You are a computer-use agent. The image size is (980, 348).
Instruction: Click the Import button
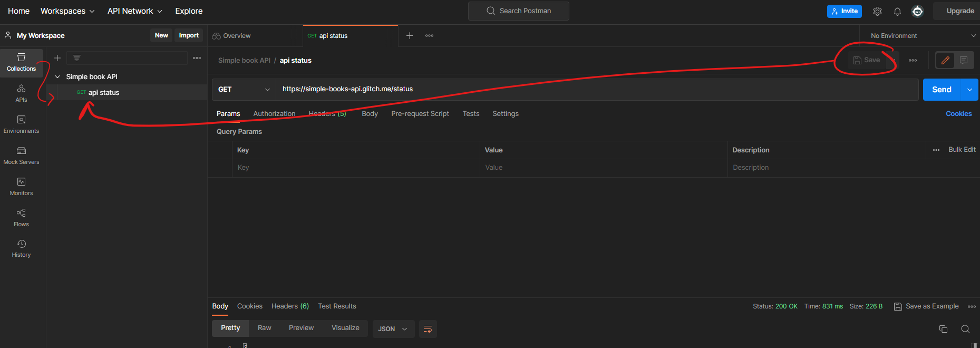click(189, 35)
